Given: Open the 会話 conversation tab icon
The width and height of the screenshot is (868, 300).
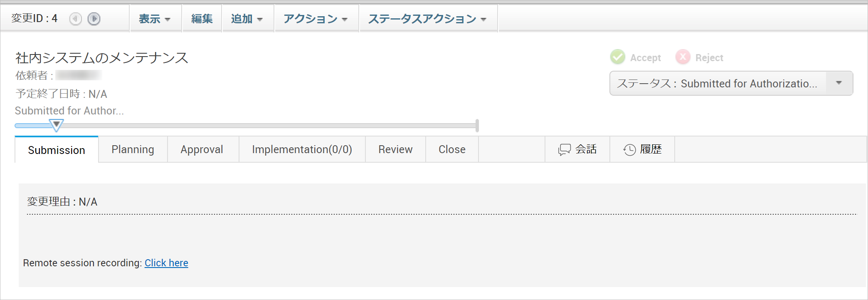Looking at the screenshot, I should coord(565,149).
